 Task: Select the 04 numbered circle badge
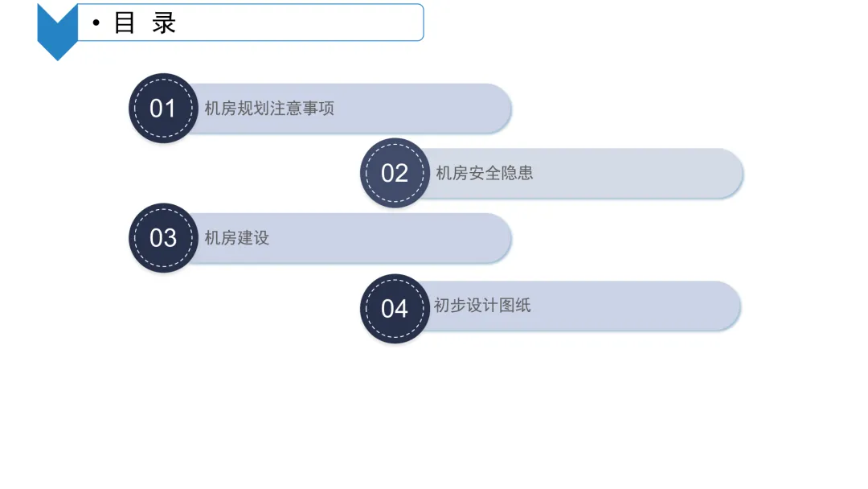(x=395, y=309)
